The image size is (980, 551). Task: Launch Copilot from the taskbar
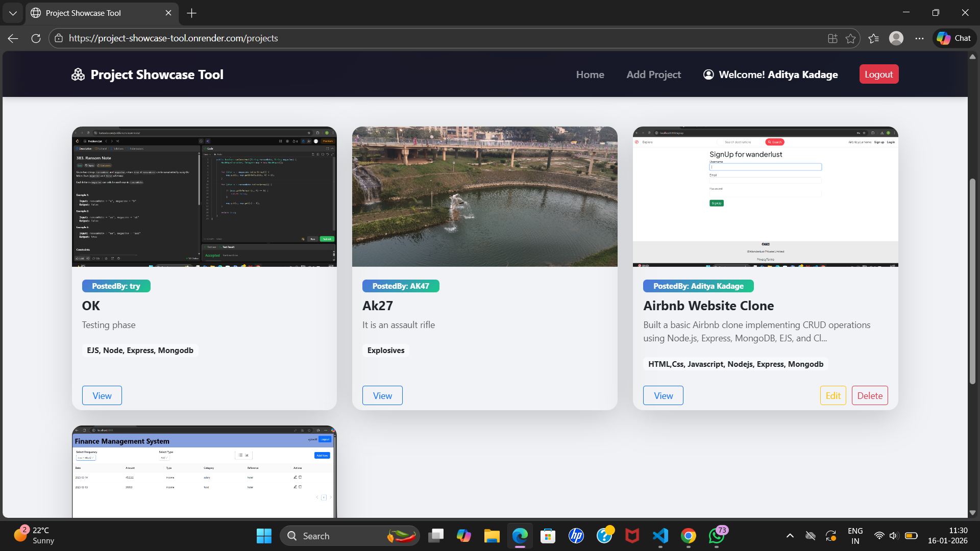click(464, 536)
